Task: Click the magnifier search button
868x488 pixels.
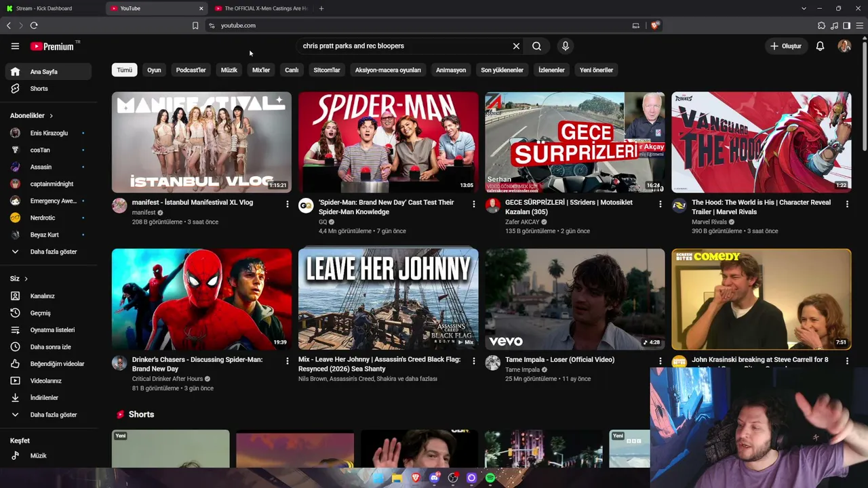Action: coord(537,46)
